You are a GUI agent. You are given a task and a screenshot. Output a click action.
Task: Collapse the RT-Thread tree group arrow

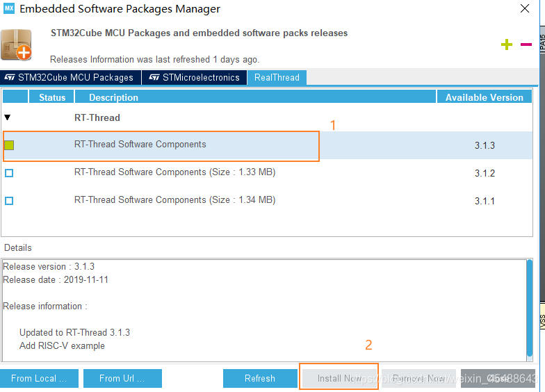pos(7,117)
